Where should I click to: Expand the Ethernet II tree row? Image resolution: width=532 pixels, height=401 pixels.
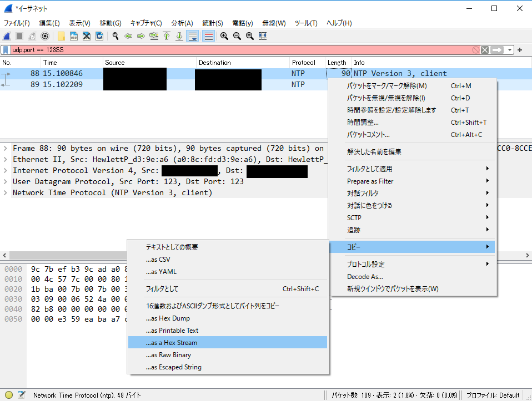(6, 159)
